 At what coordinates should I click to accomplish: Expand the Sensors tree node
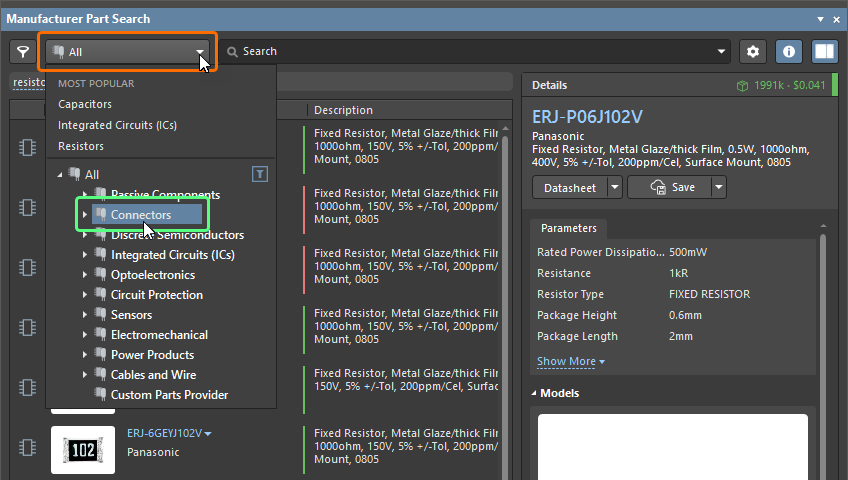84,315
